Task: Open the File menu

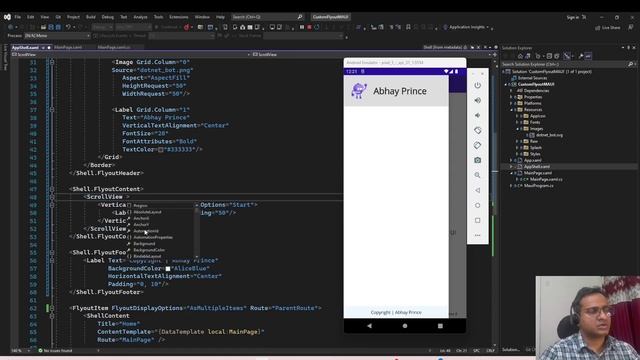Action: click(18, 17)
